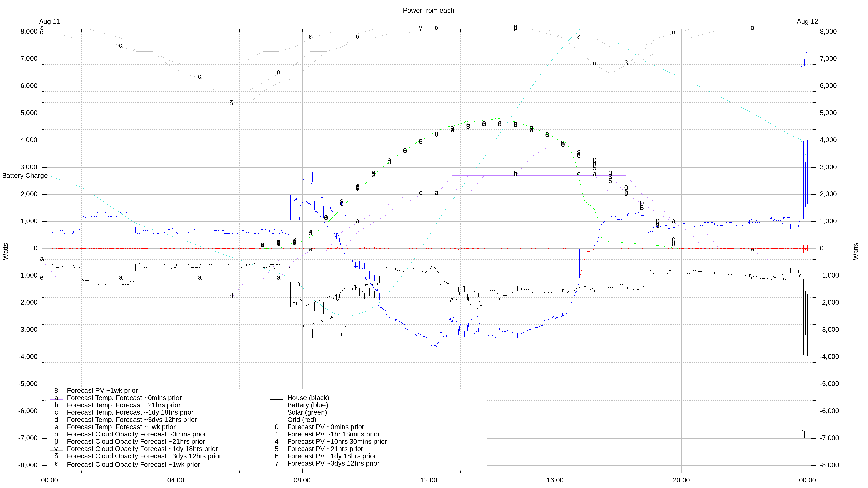
Task: Click right y-axis label '-3,000'
Action: [829, 330]
